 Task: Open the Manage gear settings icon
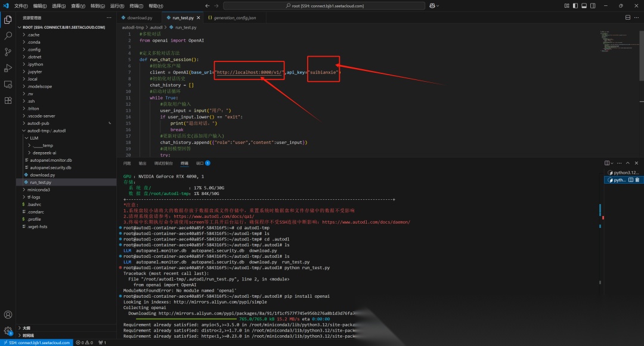click(8, 330)
